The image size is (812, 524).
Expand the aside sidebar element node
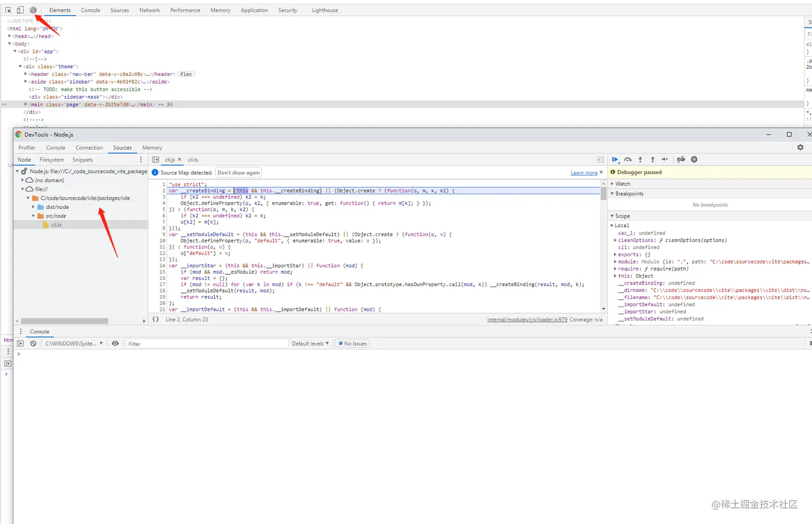(26, 82)
